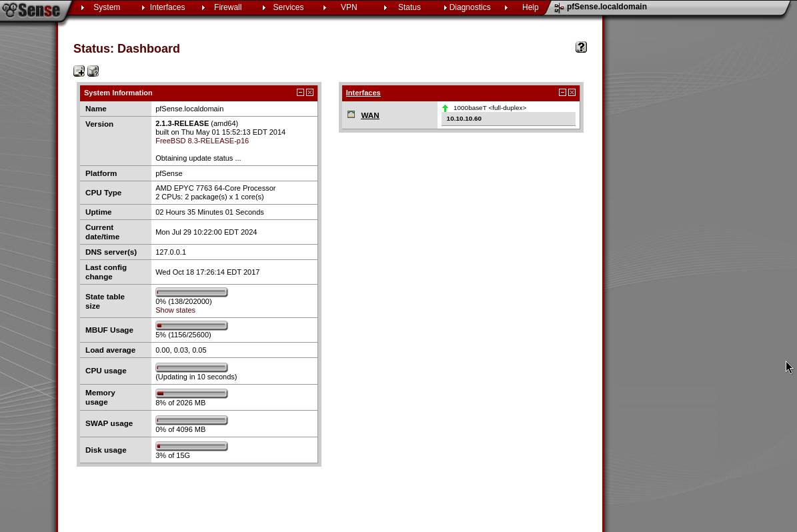Image resolution: width=797 pixels, height=532 pixels.
Task: Click the Show states link
Action: click(x=175, y=310)
